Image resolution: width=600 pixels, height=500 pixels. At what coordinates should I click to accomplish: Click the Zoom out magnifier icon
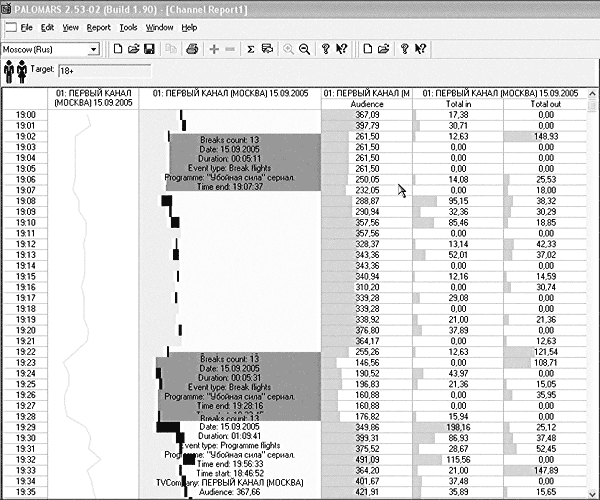tap(304, 49)
